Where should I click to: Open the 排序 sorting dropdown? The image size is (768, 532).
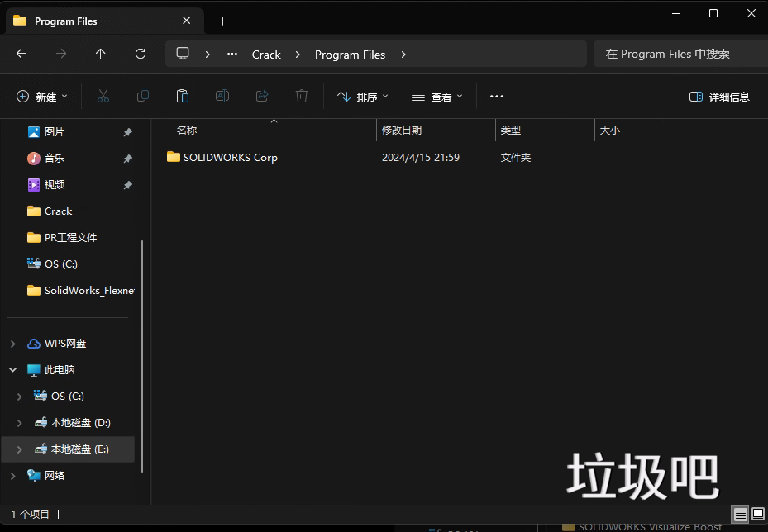[x=362, y=96]
